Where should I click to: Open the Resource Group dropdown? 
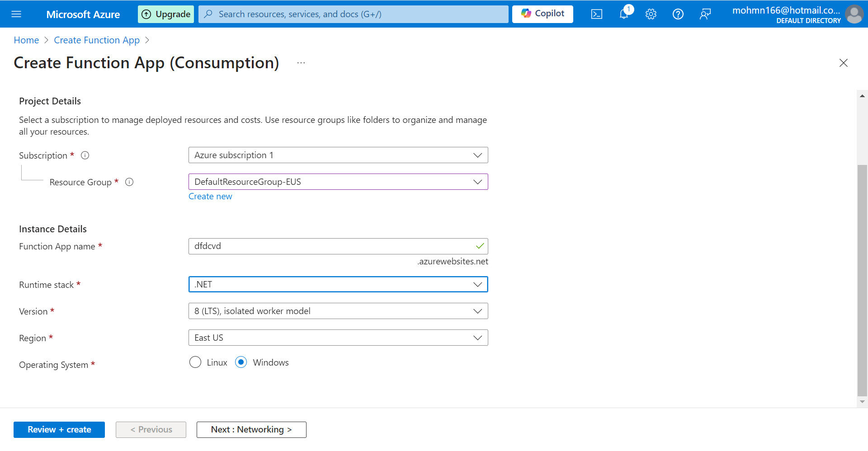(x=338, y=182)
